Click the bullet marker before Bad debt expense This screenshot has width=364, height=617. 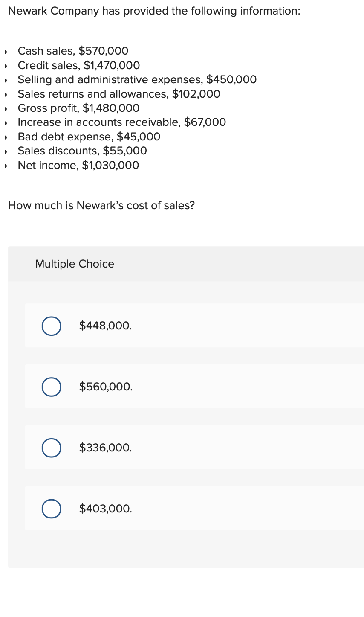click(6, 137)
